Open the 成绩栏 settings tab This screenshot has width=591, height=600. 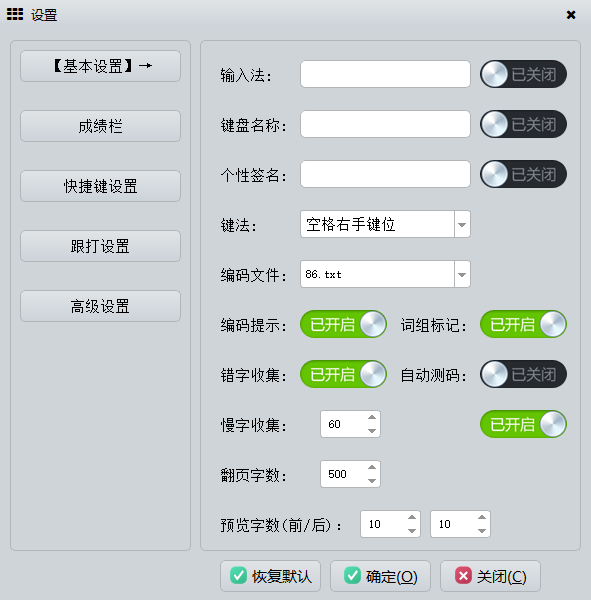(x=100, y=126)
